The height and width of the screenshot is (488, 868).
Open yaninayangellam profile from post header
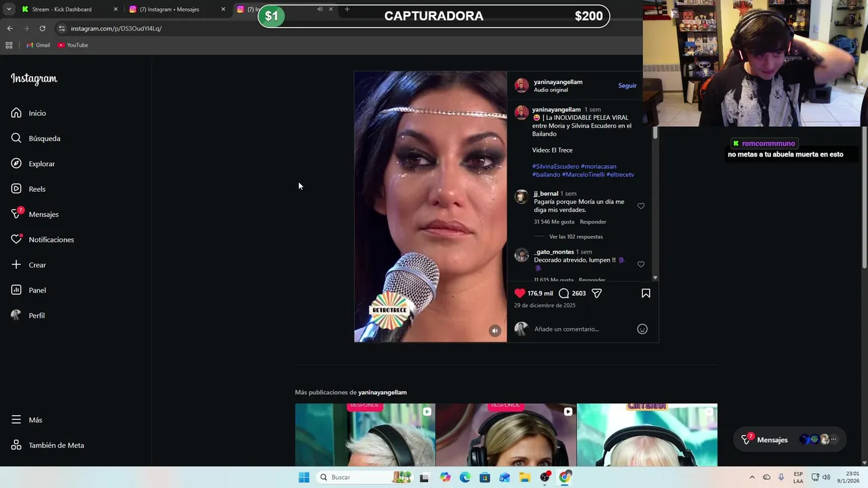[x=558, y=82]
